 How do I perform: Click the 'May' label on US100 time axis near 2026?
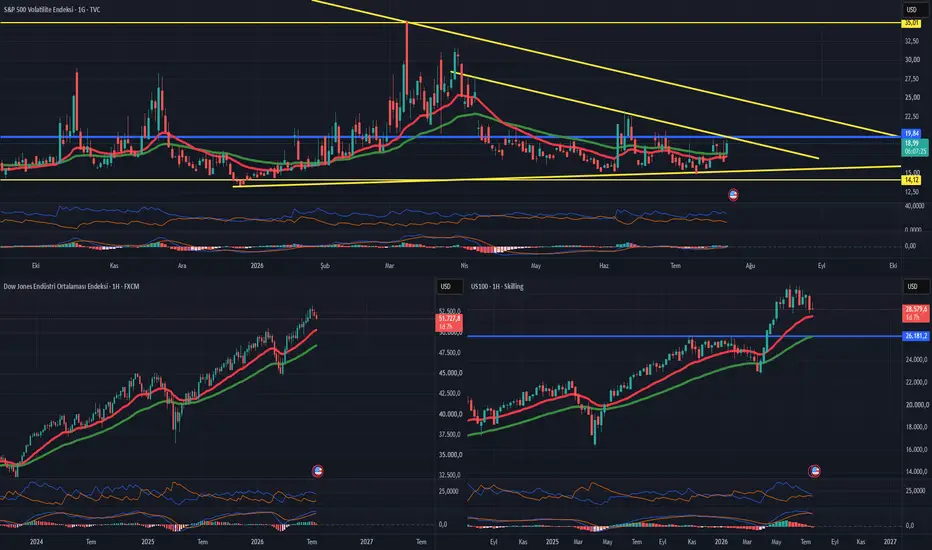776,542
